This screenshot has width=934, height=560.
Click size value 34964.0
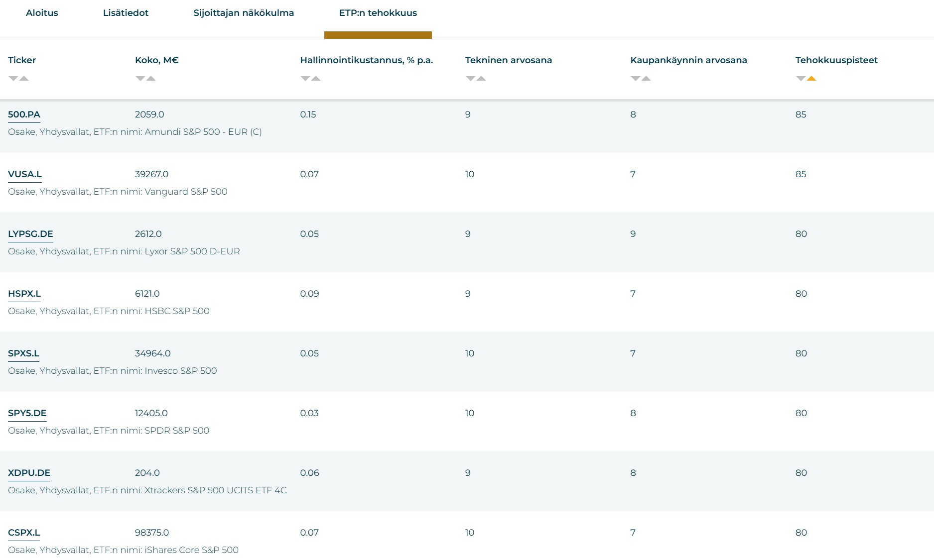tap(153, 353)
